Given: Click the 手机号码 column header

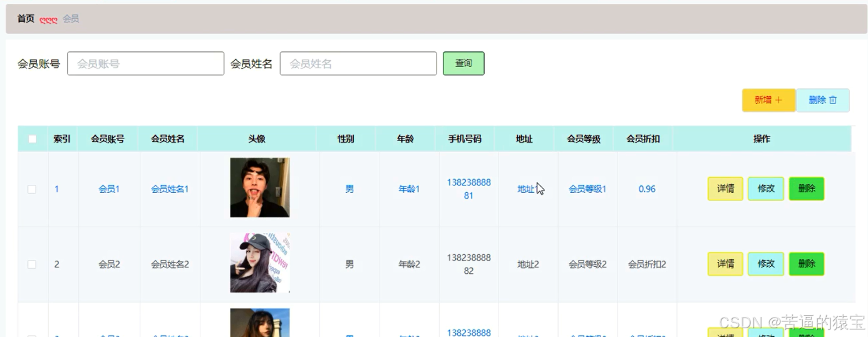Looking at the screenshot, I should pos(465,139).
